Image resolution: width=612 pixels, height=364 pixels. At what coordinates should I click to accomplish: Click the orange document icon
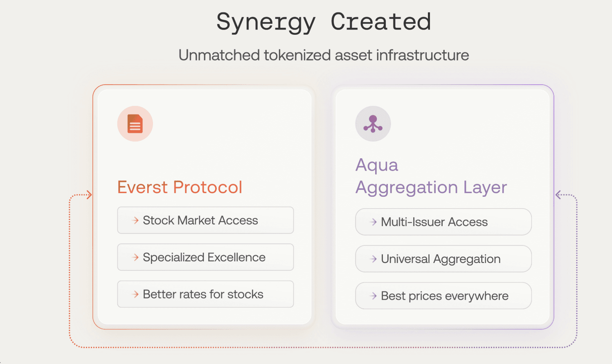click(135, 124)
